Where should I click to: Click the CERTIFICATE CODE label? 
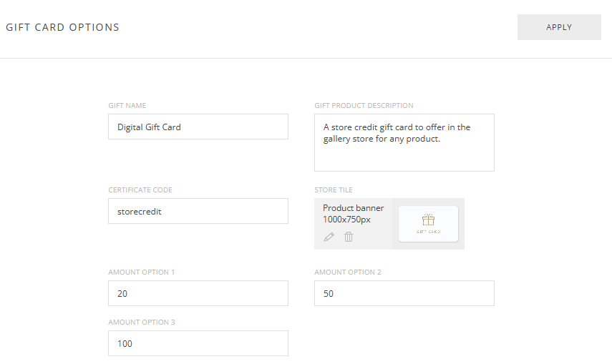[x=140, y=190]
